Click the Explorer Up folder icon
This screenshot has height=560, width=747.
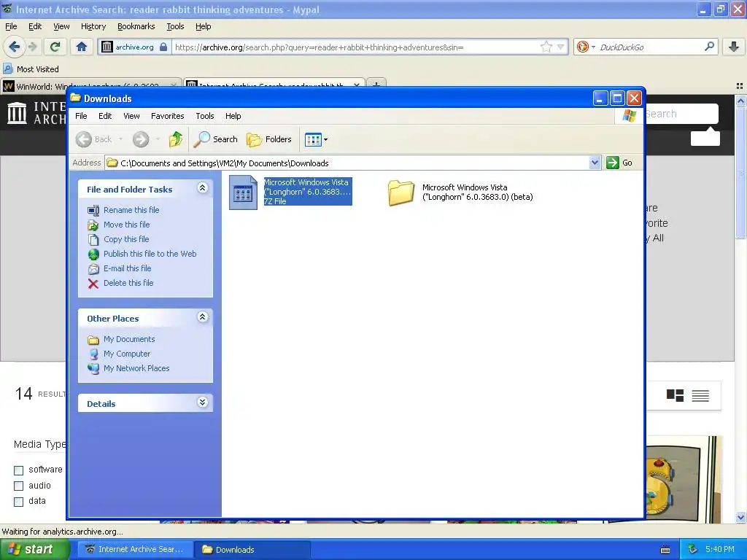click(175, 139)
